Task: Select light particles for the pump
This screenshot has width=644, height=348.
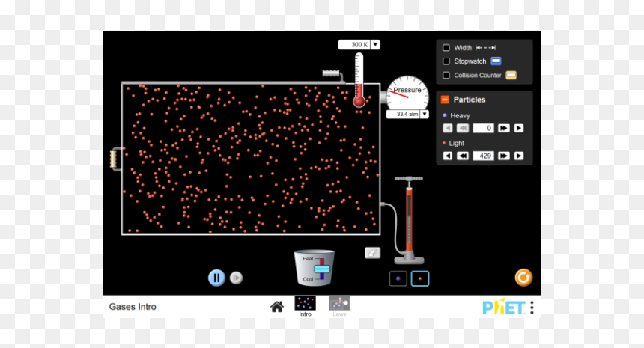Action: (x=420, y=278)
